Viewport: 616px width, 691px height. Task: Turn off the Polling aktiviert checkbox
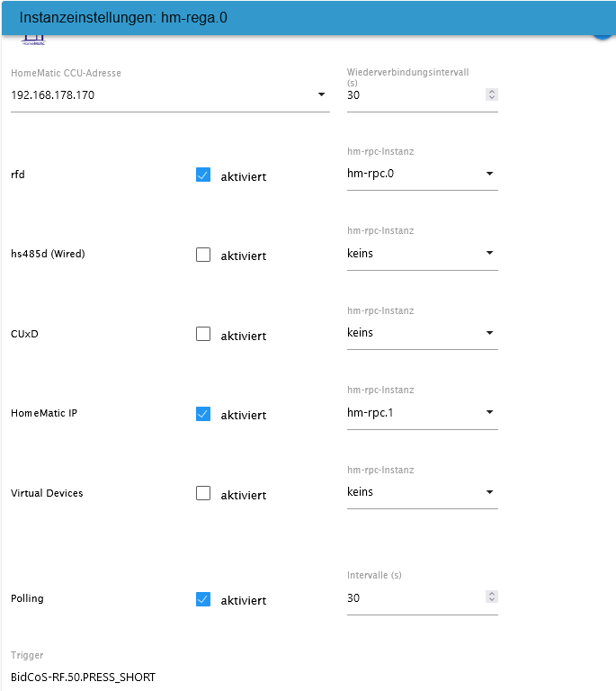coord(203,599)
